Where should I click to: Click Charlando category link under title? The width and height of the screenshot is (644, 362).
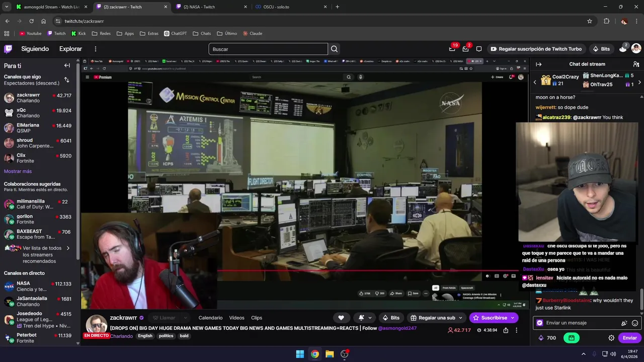[x=121, y=336]
